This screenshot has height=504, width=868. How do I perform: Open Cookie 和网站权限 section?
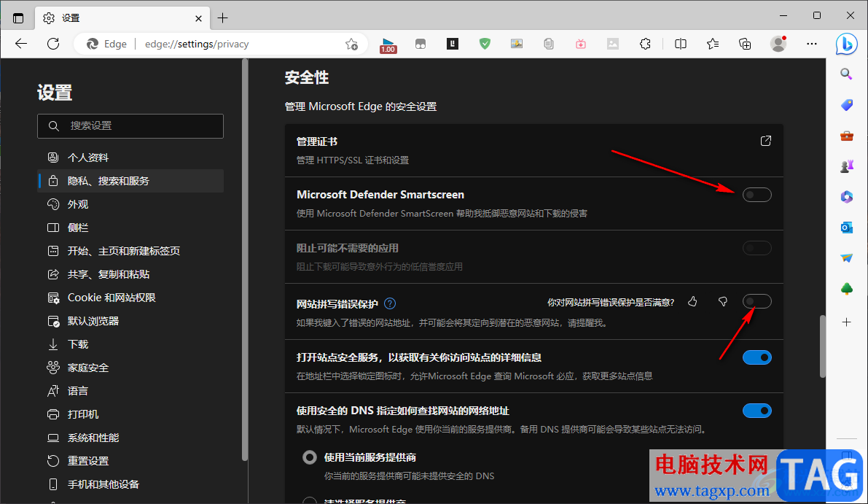[x=130, y=298]
